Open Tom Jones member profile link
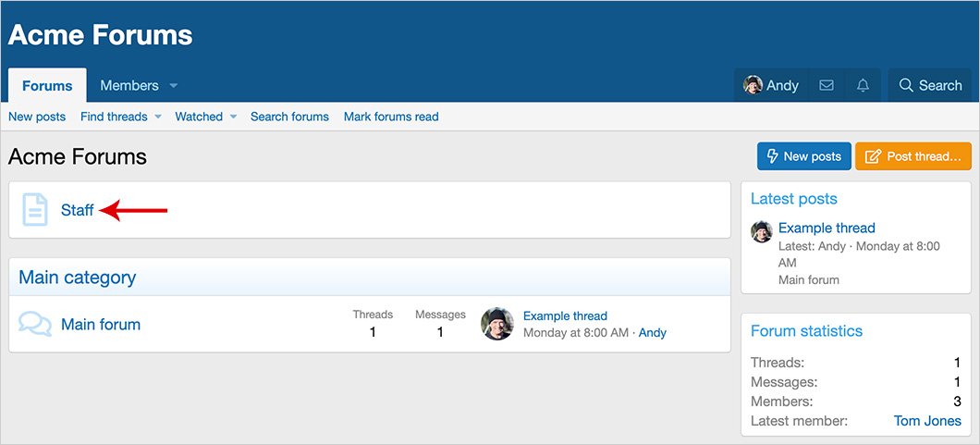Screen dimensions: 980x445 (x=927, y=421)
